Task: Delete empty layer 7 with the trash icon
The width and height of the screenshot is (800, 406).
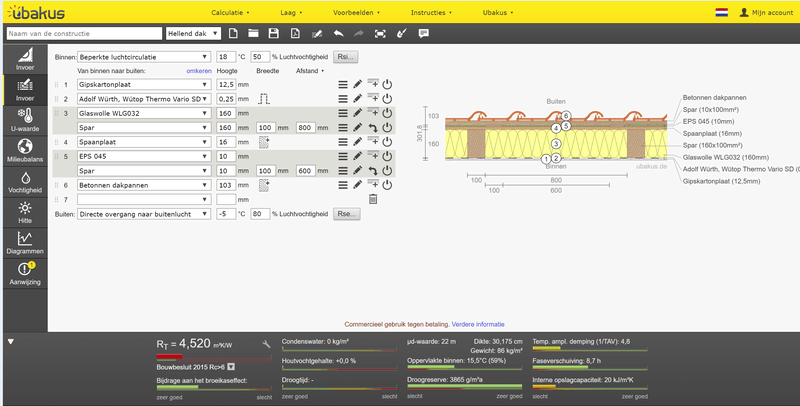Action: point(373,199)
